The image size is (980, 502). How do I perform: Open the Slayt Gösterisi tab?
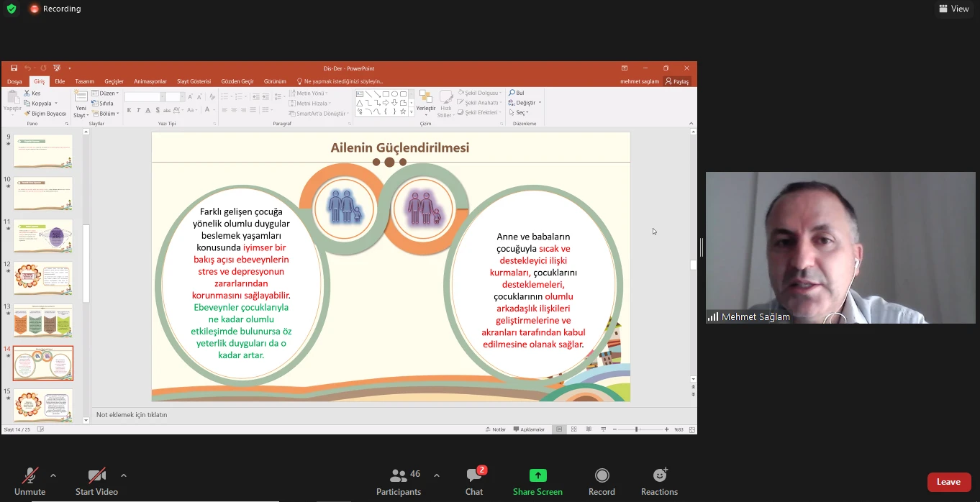pyautogui.click(x=194, y=81)
